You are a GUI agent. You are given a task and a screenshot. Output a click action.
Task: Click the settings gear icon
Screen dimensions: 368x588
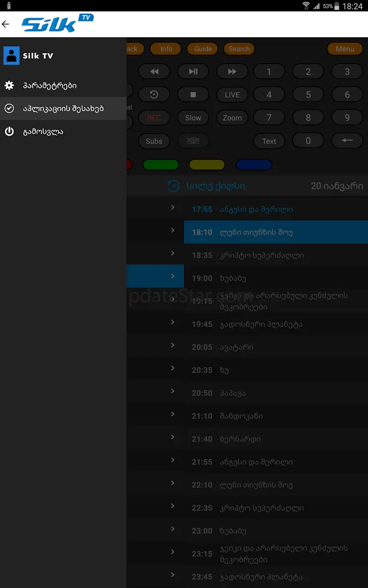(x=9, y=86)
